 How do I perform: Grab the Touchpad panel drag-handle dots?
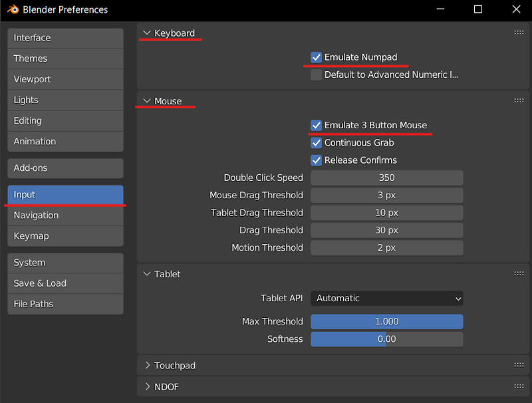point(519,365)
